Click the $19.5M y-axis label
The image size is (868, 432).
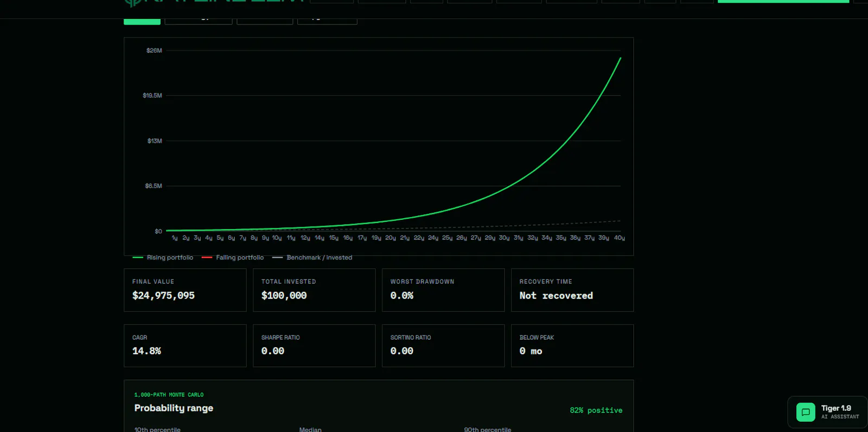click(152, 96)
